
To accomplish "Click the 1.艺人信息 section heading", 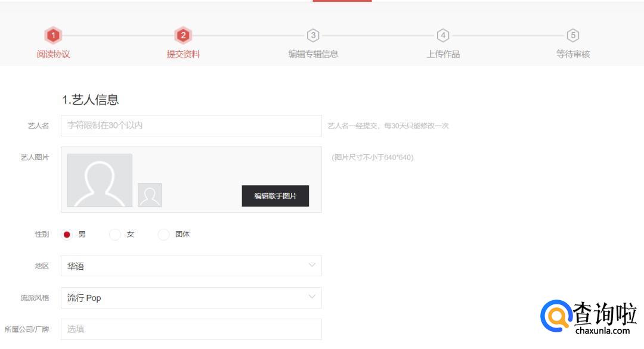I will tap(91, 99).
